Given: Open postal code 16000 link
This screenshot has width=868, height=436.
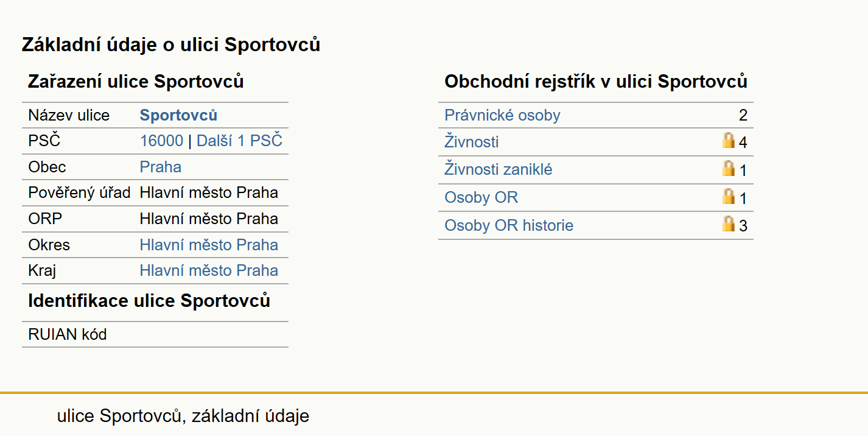Looking at the screenshot, I should tap(161, 141).
